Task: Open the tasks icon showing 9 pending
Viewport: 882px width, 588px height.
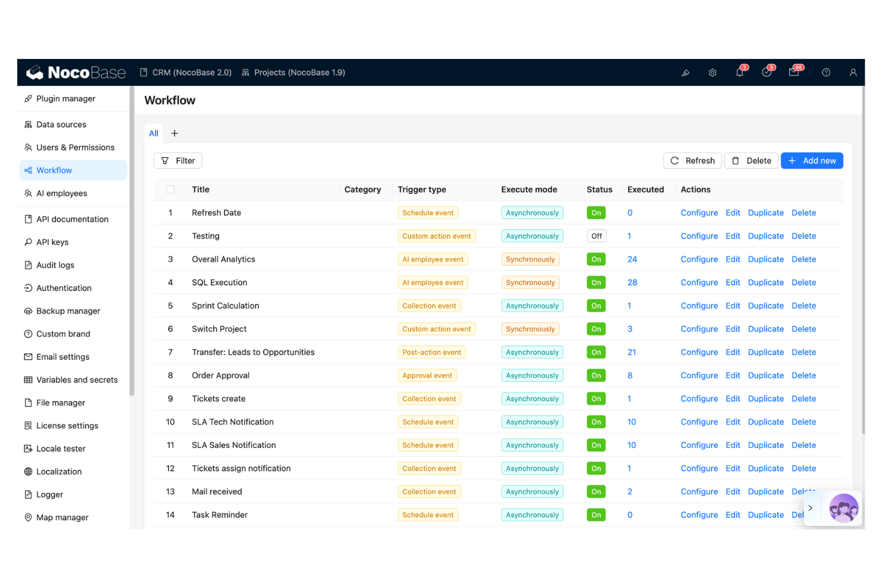Action: [x=767, y=72]
